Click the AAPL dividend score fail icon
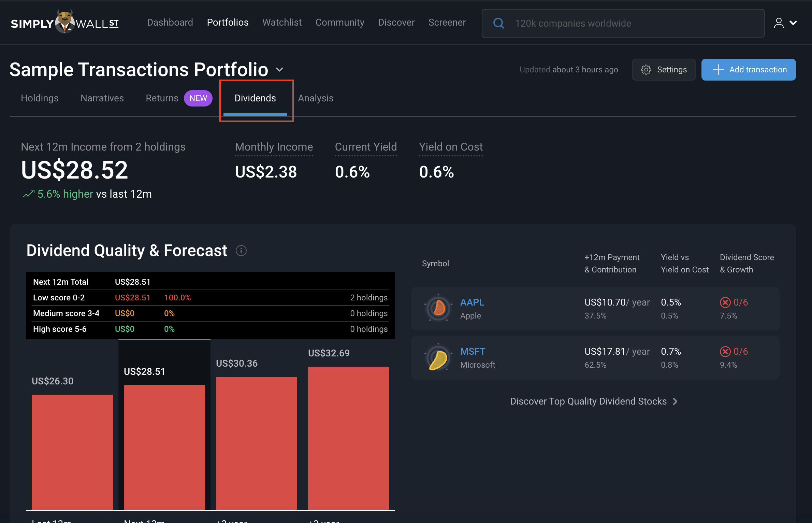The image size is (812, 523). click(725, 302)
